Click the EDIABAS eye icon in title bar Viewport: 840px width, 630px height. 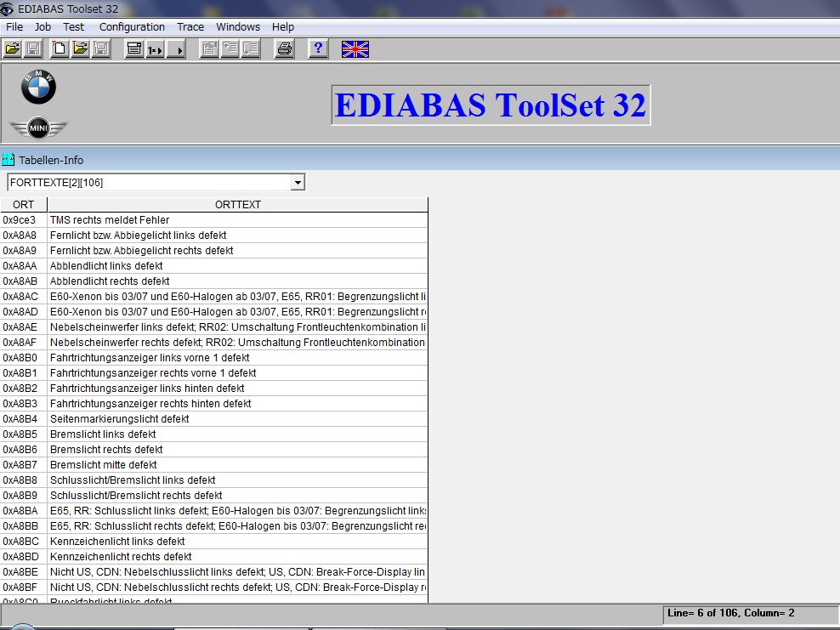[x=7, y=9]
